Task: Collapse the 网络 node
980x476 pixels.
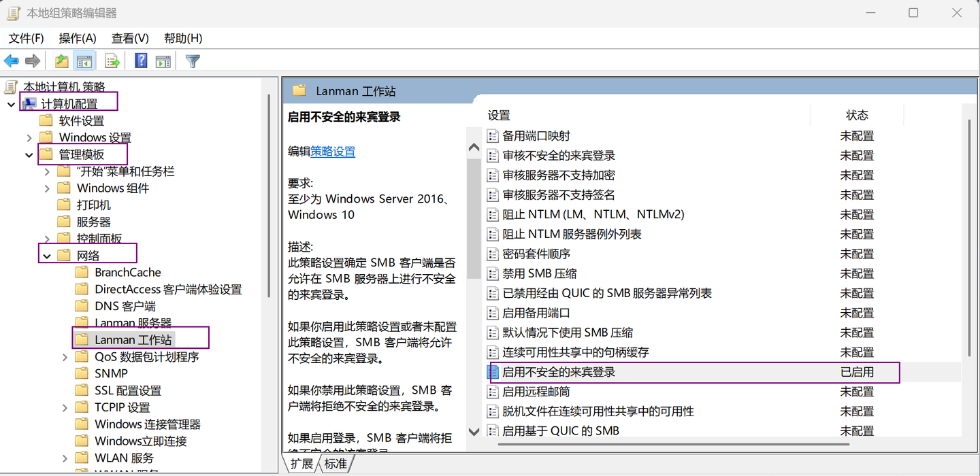Action: coord(46,254)
